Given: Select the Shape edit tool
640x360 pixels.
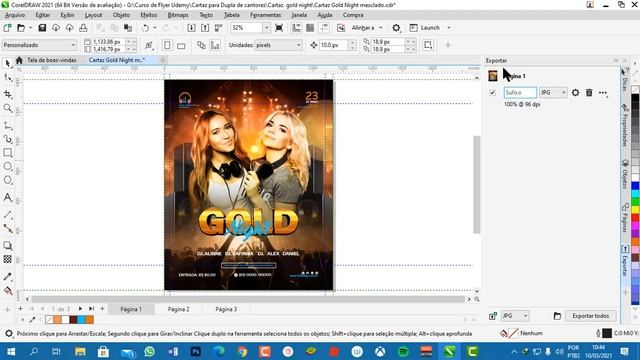Looking at the screenshot, I should click(7, 78).
